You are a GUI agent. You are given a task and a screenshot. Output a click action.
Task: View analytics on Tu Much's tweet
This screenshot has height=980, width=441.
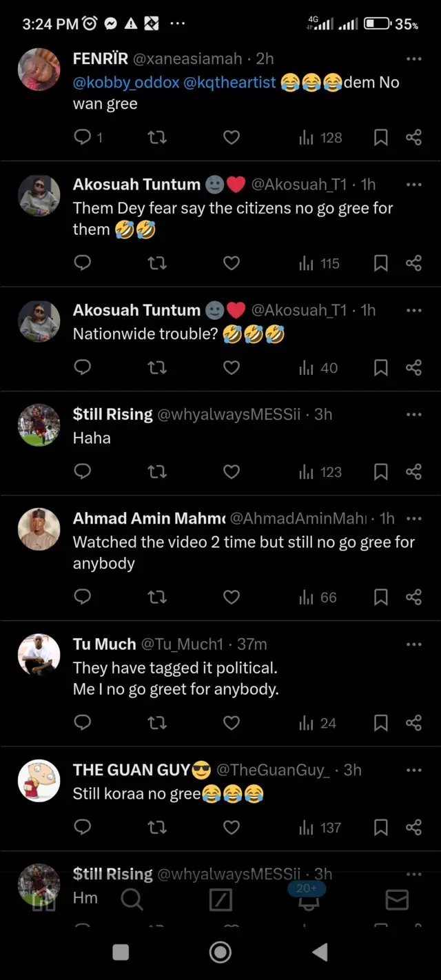(x=318, y=723)
